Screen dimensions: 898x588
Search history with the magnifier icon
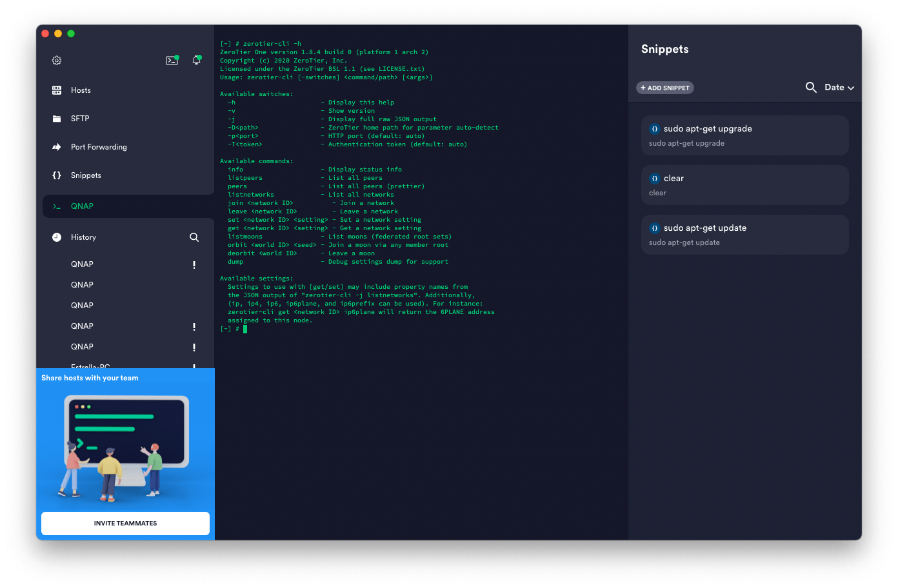click(194, 237)
